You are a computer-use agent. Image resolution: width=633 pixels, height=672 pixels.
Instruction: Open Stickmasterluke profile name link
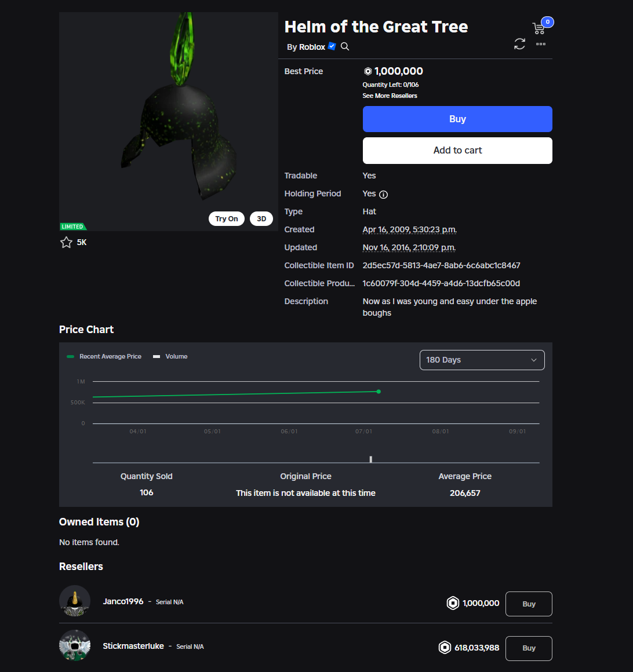(x=133, y=646)
